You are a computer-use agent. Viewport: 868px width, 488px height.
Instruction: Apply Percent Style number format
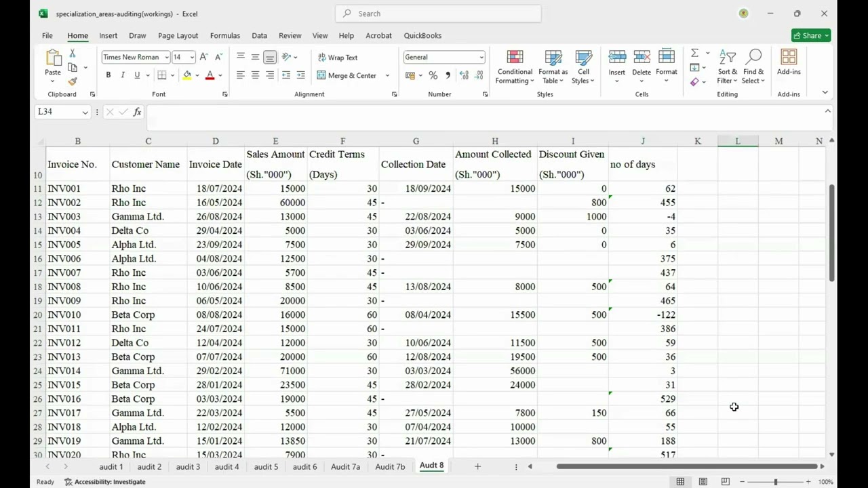point(433,75)
